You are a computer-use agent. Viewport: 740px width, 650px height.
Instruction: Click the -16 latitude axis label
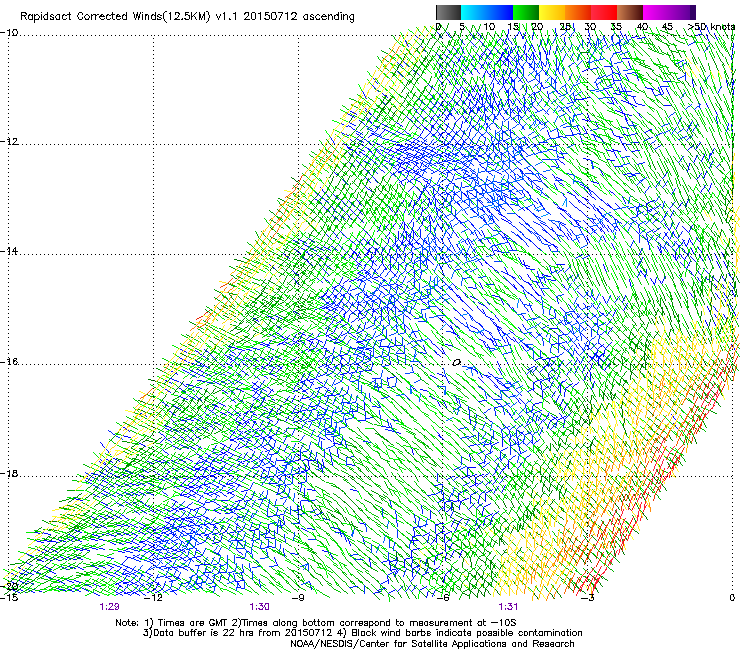(x=9, y=362)
